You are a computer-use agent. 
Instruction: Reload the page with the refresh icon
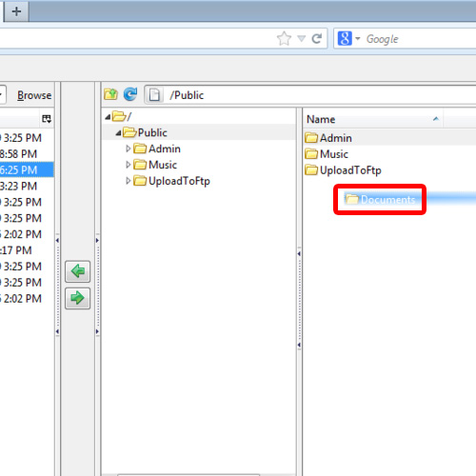(317, 39)
